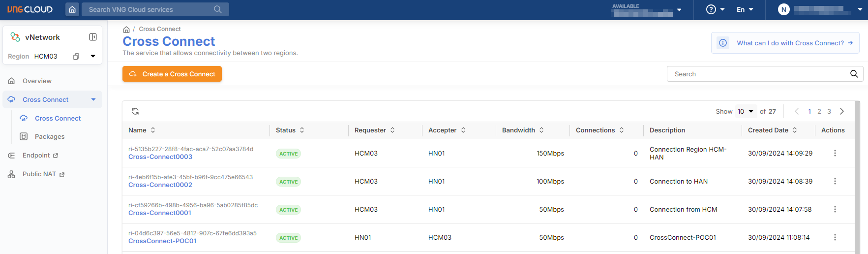Click the search magnifier in table search
The height and width of the screenshot is (254, 868).
click(854, 74)
